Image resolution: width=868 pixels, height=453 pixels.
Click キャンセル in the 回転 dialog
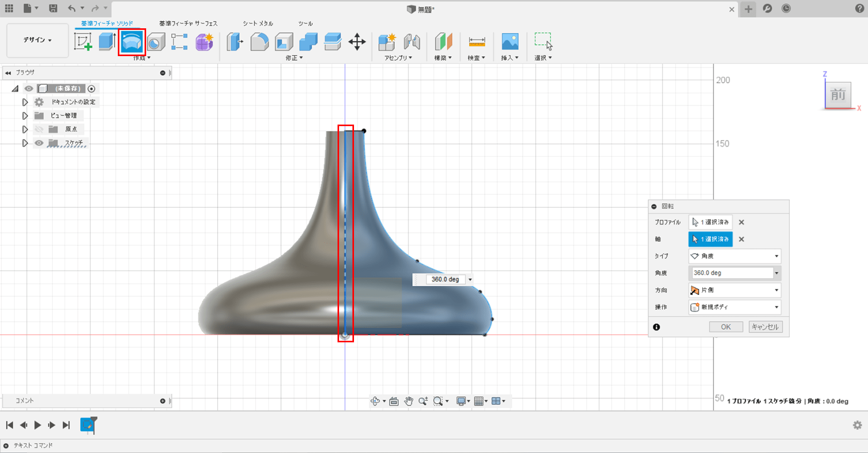(x=765, y=327)
